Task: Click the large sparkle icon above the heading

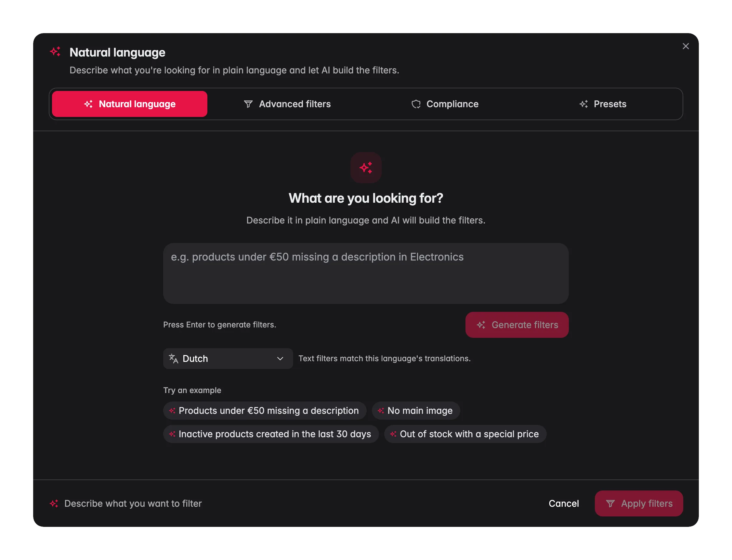Action: coord(366,168)
